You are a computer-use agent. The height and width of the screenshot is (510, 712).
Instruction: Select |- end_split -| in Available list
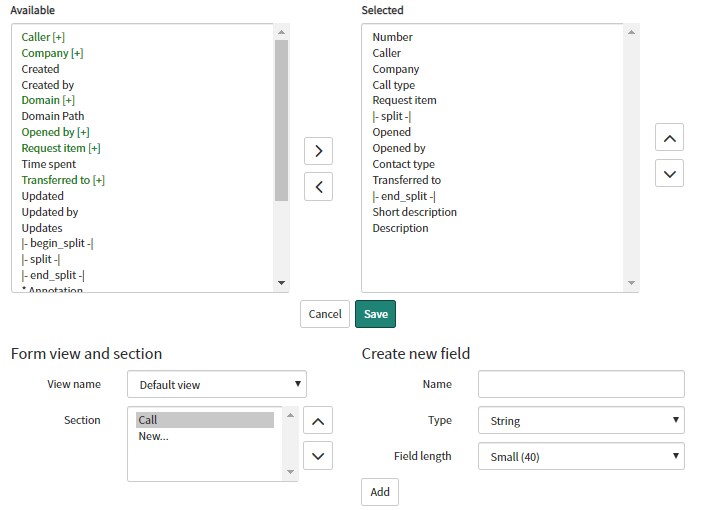click(x=53, y=275)
